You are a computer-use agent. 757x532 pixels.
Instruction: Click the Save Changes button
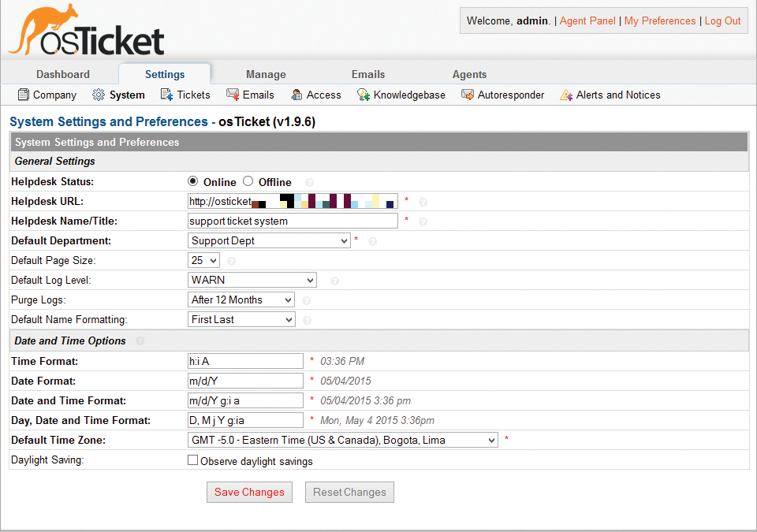(x=249, y=492)
